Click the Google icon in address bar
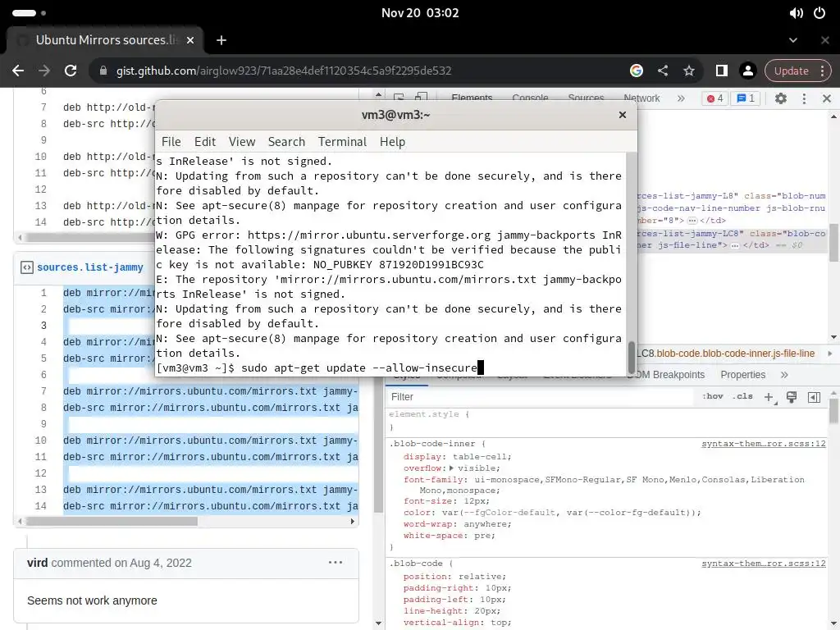 point(636,71)
